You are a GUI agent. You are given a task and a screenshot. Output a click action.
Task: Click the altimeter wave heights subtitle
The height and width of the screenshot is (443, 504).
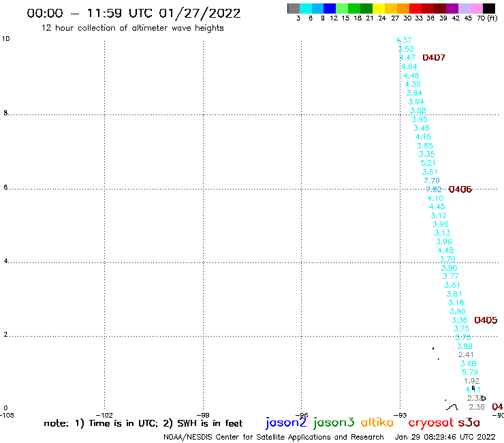click(x=132, y=28)
